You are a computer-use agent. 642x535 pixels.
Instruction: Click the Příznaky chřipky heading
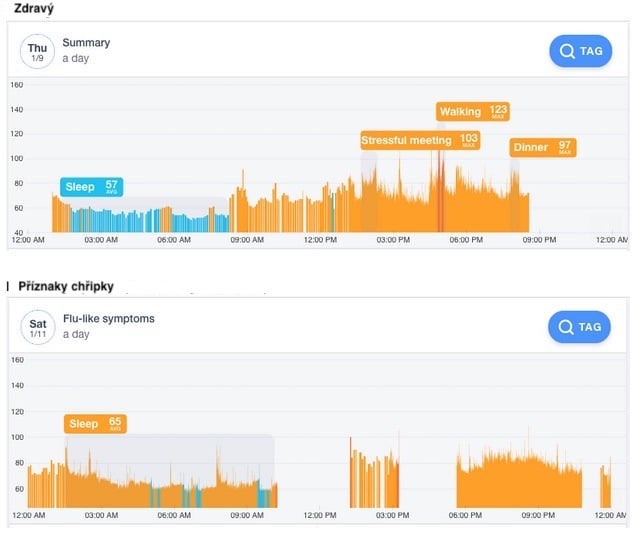point(66,286)
